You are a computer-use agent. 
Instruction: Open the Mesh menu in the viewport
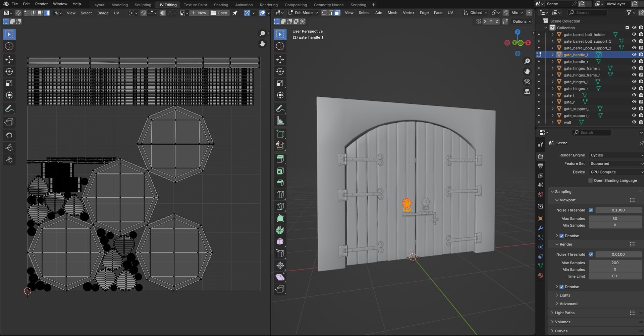coord(392,13)
